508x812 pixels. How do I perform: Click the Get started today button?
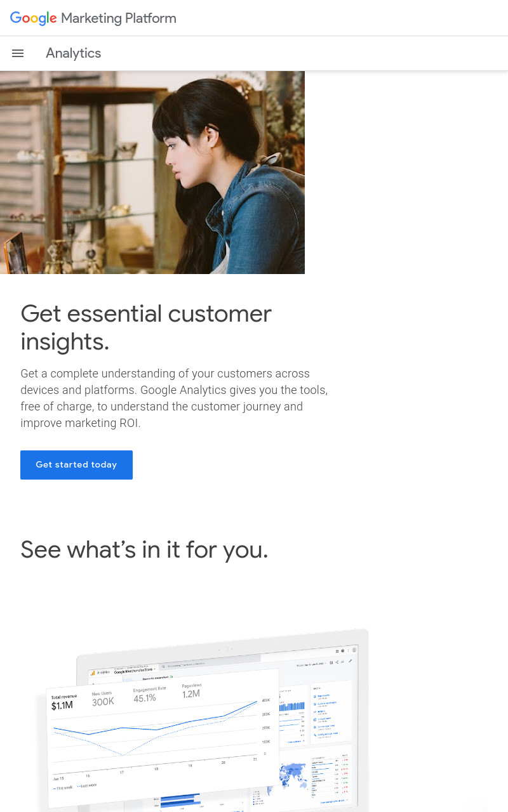76,465
